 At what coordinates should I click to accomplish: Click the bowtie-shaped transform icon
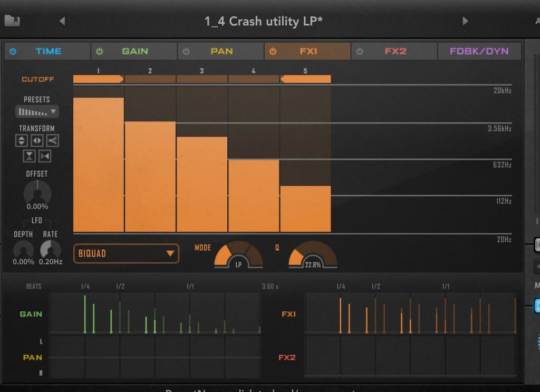pos(45,156)
